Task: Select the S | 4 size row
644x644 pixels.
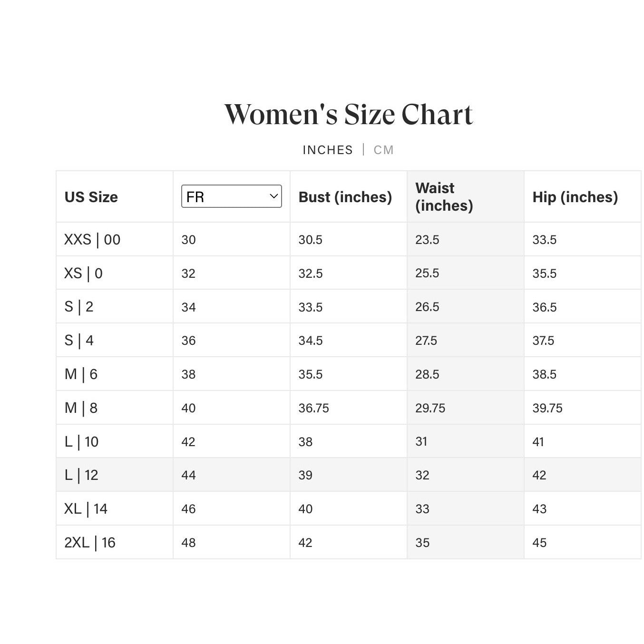Action: tap(349, 341)
